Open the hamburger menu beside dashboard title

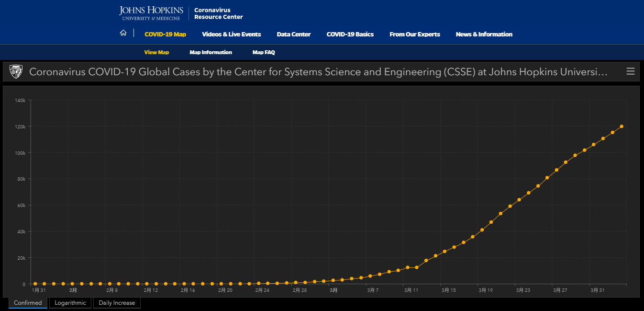click(631, 71)
